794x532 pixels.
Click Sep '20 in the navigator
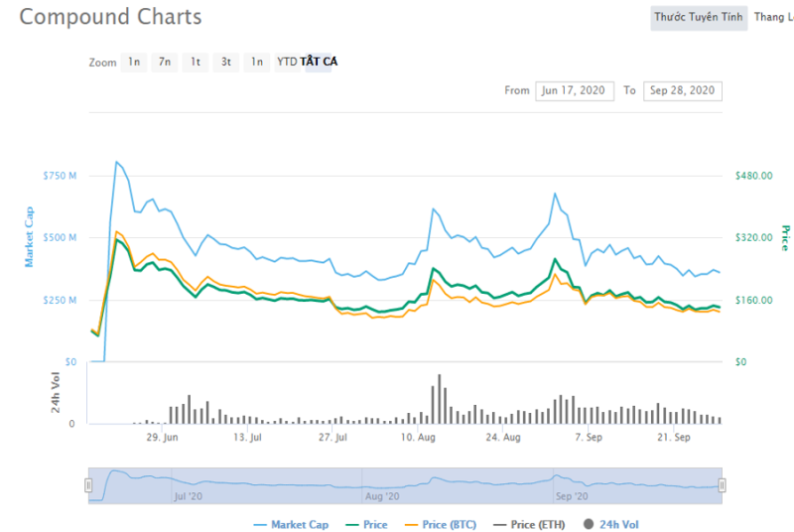click(x=572, y=496)
